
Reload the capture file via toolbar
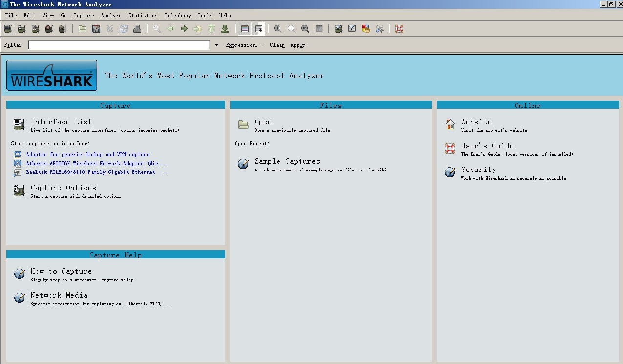124,29
